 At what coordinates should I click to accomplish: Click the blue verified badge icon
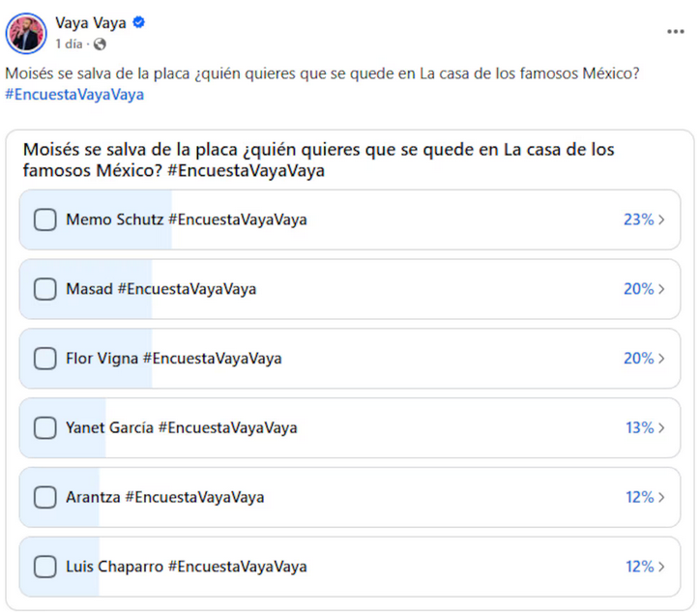click(139, 22)
